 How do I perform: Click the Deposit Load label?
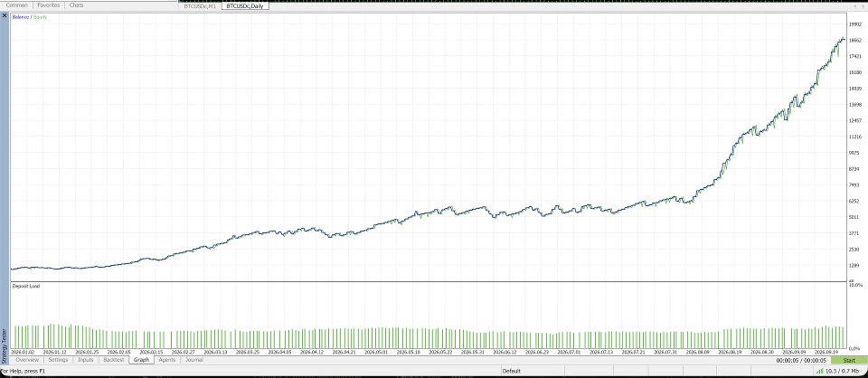tap(26, 286)
